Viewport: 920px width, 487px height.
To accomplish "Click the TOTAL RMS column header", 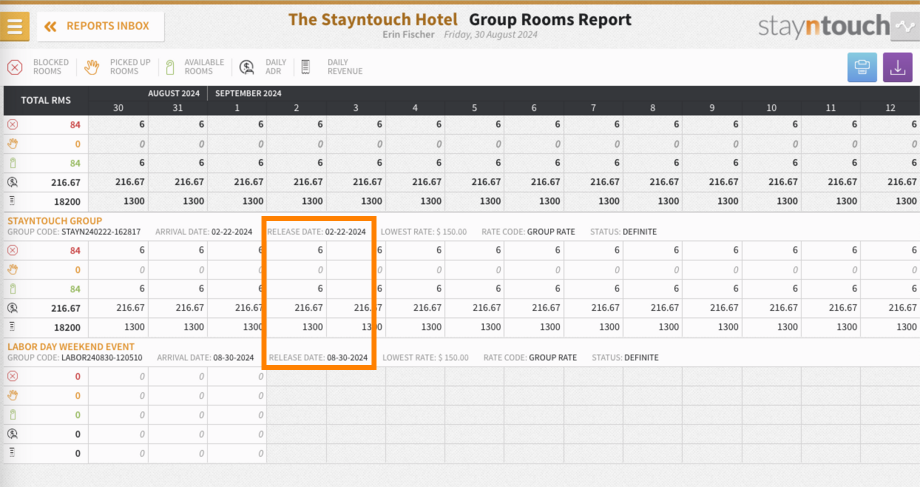I will coord(46,100).
